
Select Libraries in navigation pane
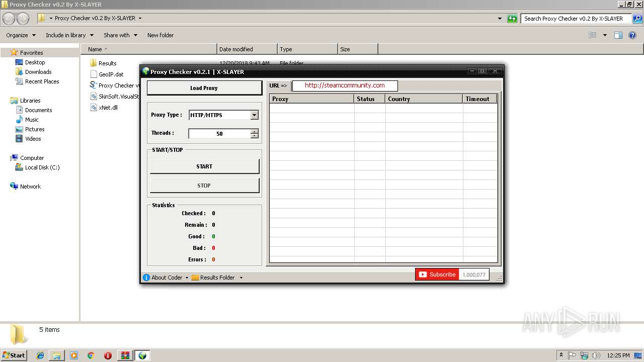30,101
